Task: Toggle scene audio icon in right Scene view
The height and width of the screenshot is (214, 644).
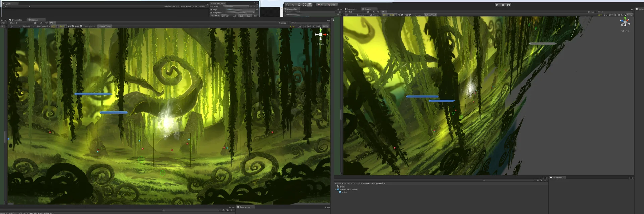Action: coord(378,12)
